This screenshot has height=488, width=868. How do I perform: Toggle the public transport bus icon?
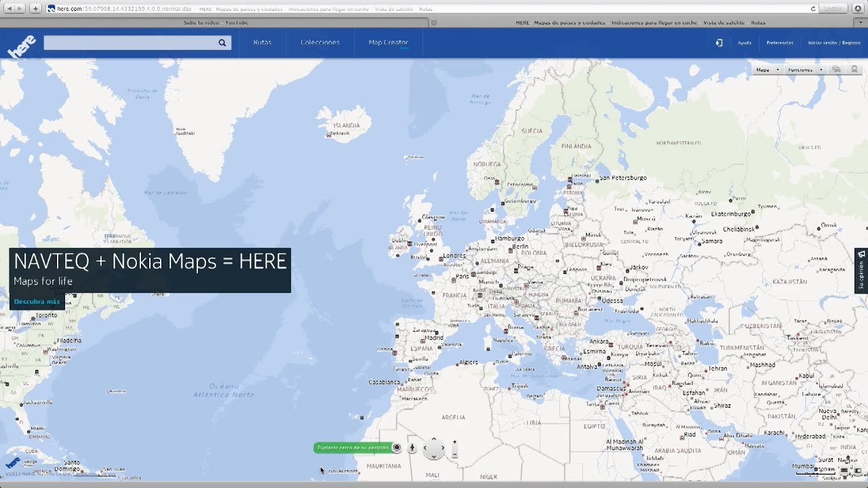click(x=854, y=69)
